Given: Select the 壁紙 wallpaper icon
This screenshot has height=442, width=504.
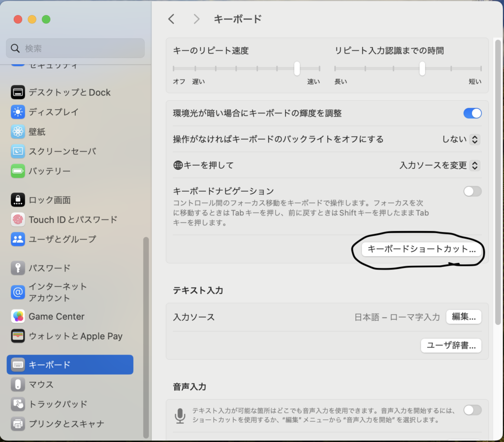Looking at the screenshot, I should click(18, 132).
